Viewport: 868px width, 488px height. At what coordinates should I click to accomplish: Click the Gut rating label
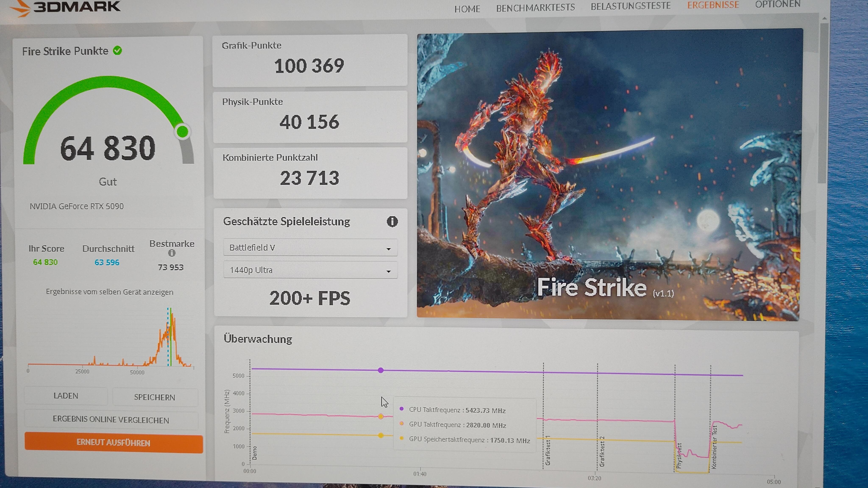pos(108,182)
